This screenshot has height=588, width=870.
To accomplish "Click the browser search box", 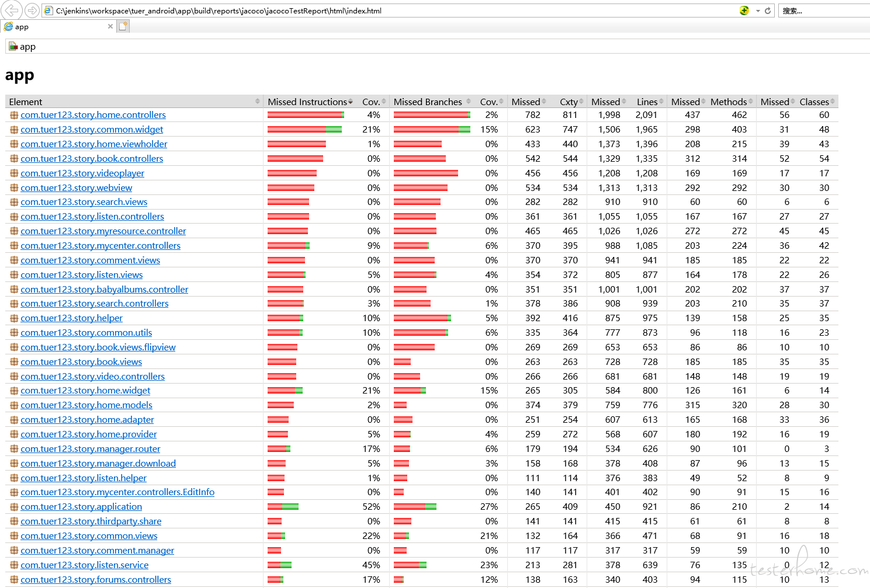I will pyautogui.click(x=824, y=11).
